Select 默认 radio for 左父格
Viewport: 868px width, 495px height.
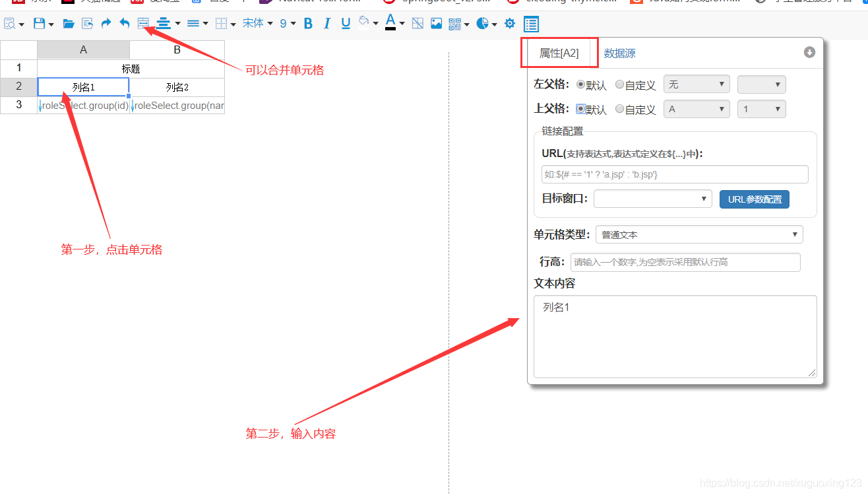580,84
